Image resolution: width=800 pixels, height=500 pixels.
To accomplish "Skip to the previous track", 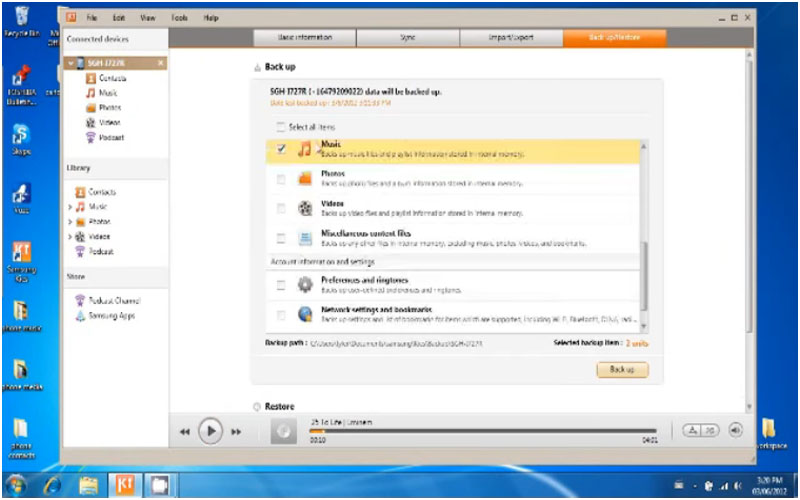I will [x=185, y=432].
